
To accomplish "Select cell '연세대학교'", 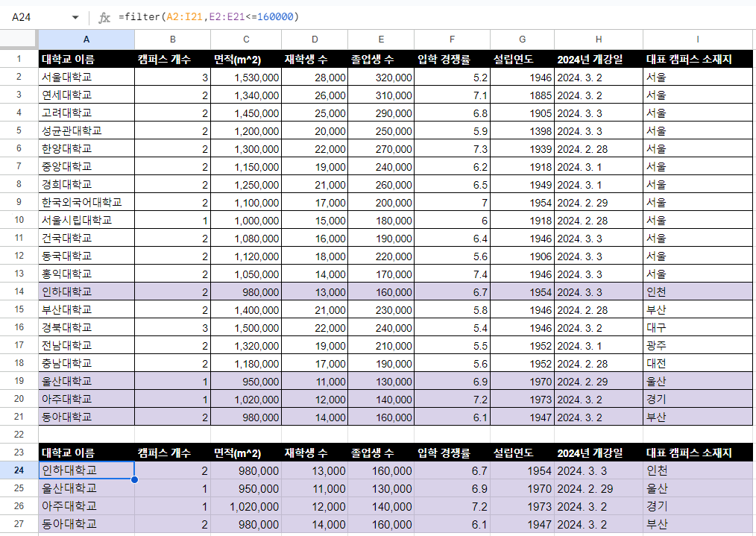I will pos(86,95).
